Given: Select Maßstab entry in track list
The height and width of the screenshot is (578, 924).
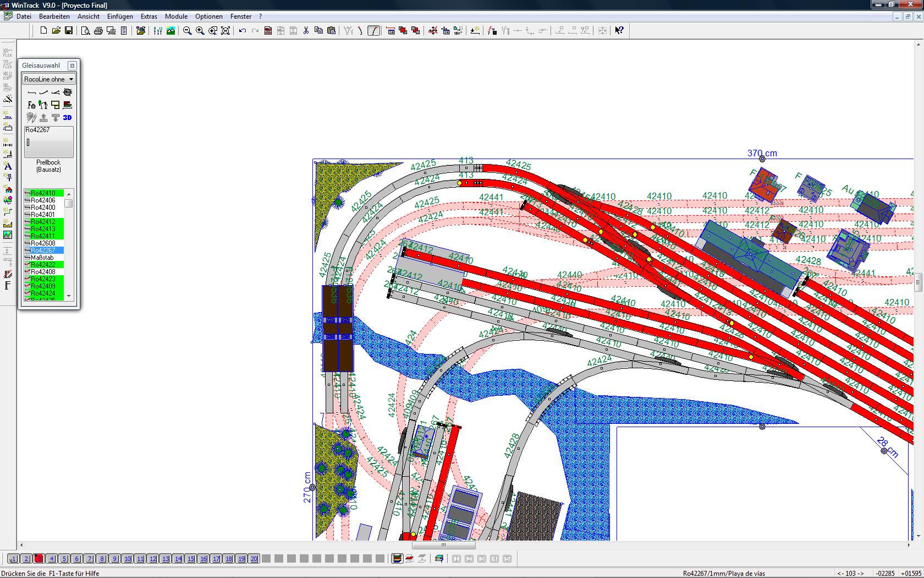Looking at the screenshot, I should click(x=43, y=258).
